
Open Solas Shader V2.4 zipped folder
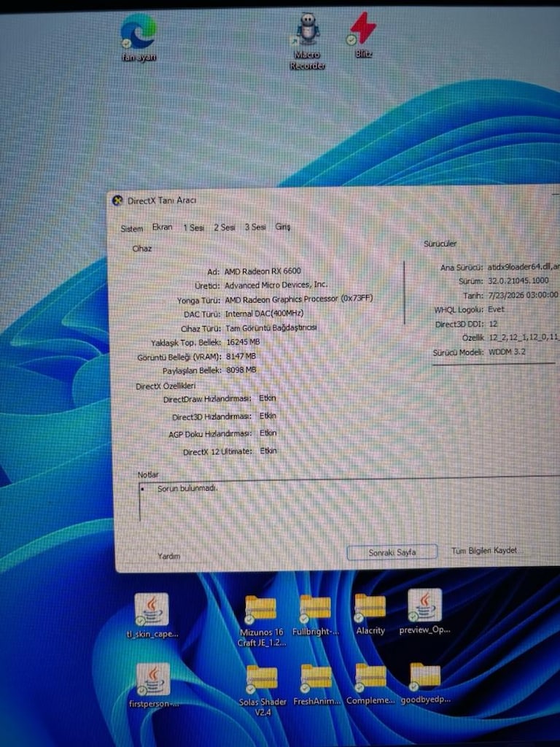coord(262,690)
